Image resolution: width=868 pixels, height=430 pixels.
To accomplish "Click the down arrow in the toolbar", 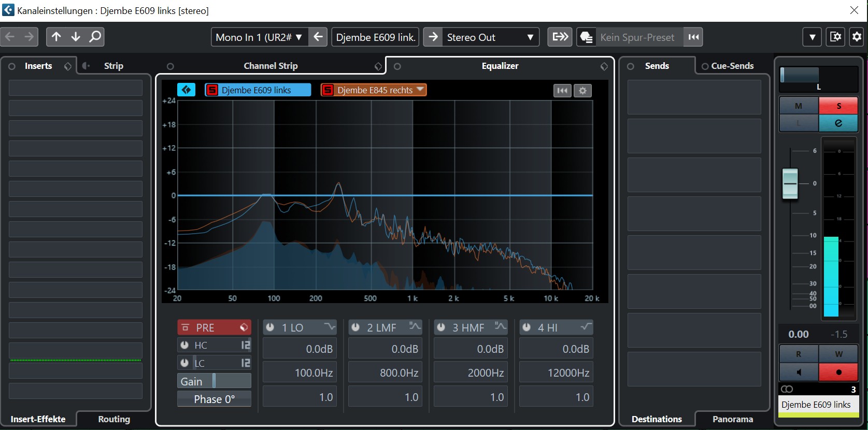I will pyautogui.click(x=76, y=37).
